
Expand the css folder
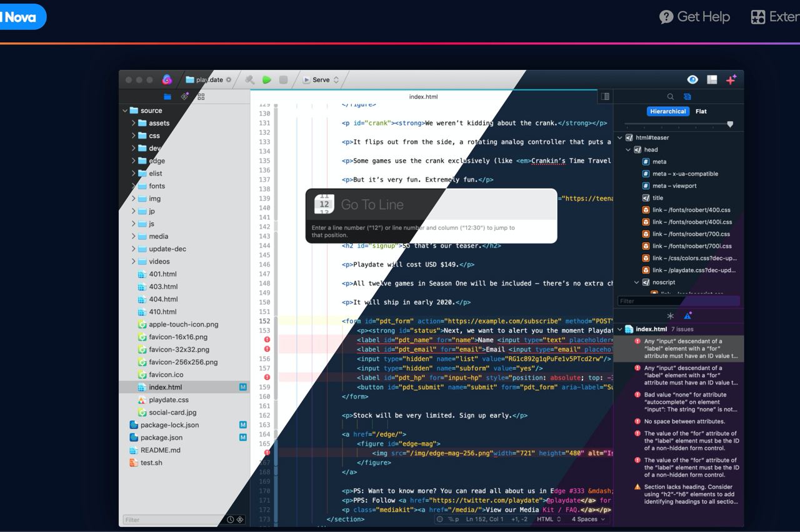(x=134, y=135)
